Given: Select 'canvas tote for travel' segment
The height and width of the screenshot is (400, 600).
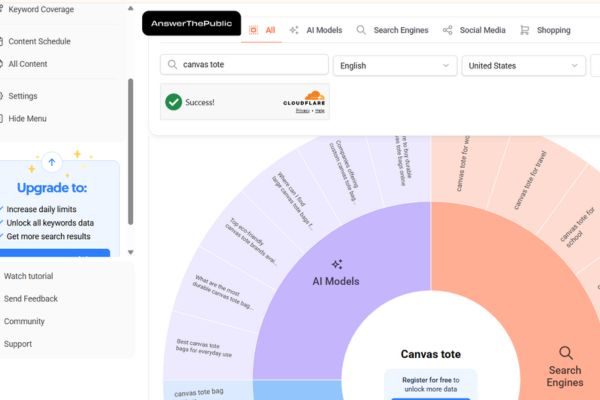Looking at the screenshot, I should tap(530, 180).
